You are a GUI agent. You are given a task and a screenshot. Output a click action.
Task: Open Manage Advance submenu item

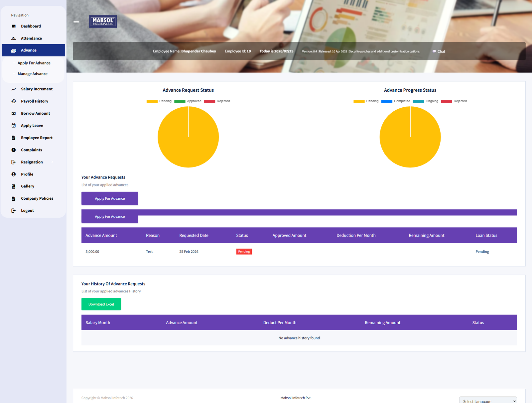point(33,74)
